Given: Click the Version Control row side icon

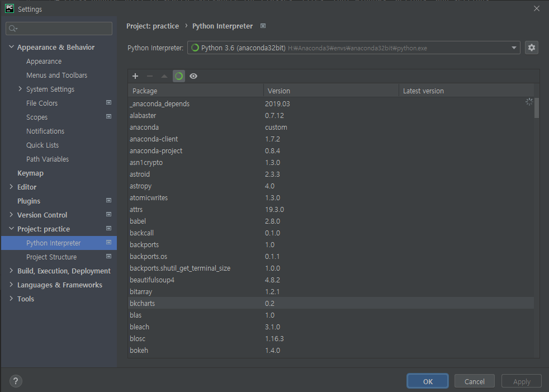Looking at the screenshot, I should click(108, 214).
